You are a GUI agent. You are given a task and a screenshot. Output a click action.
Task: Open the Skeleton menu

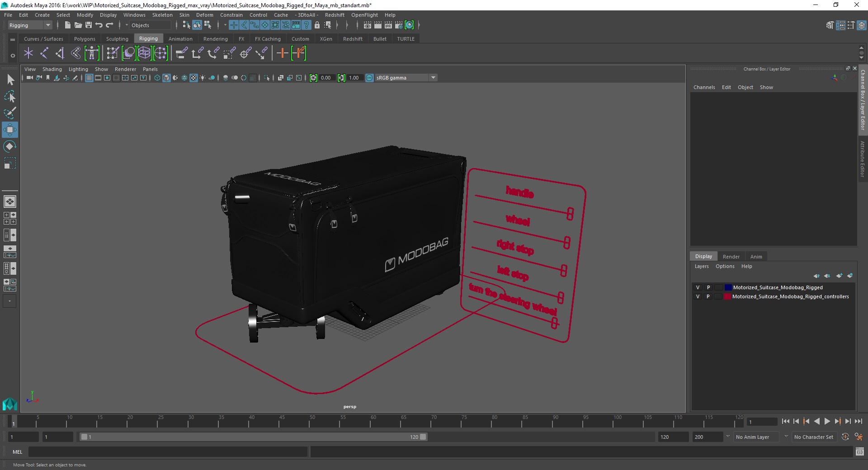[x=162, y=15]
